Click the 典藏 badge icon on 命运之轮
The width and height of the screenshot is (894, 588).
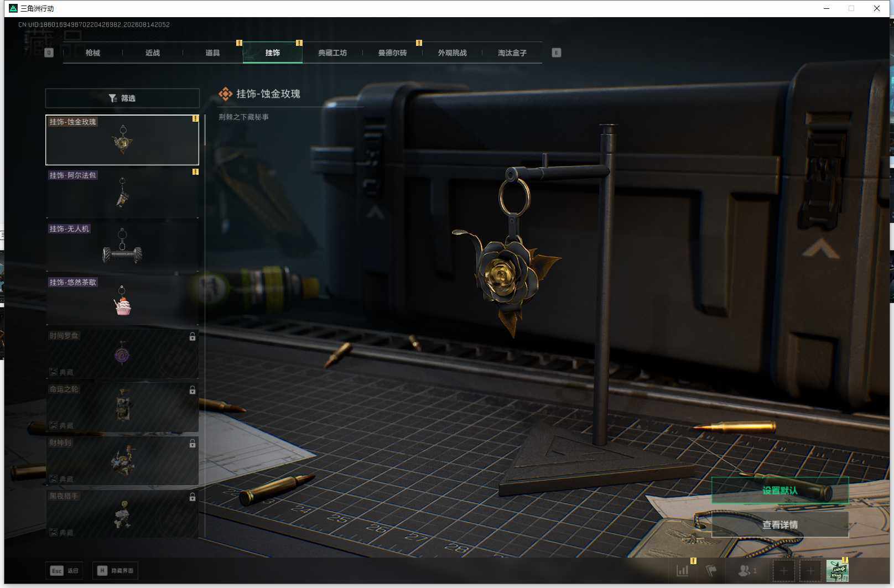[54, 425]
